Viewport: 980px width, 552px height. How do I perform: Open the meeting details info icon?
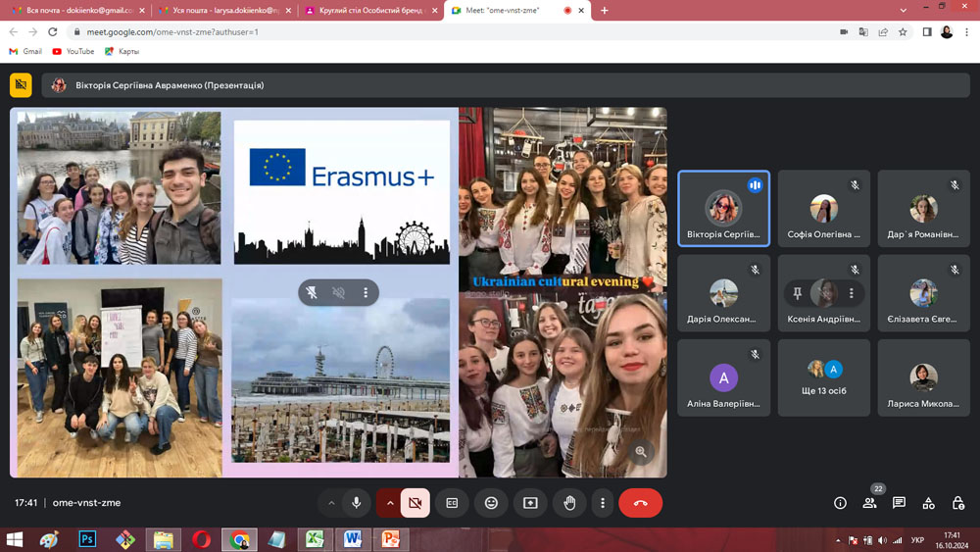(x=840, y=503)
